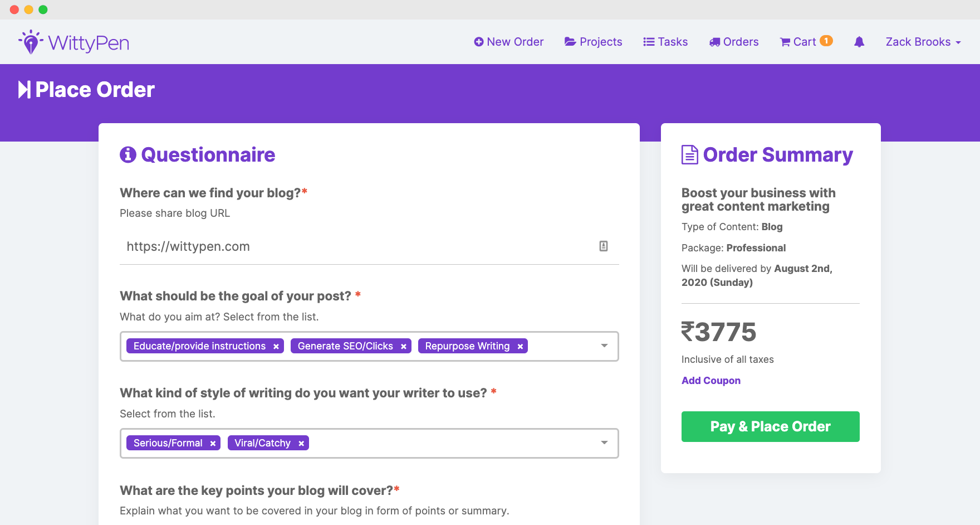Click the cart count badge
Image resolution: width=980 pixels, height=525 pixels.
[x=826, y=41]
